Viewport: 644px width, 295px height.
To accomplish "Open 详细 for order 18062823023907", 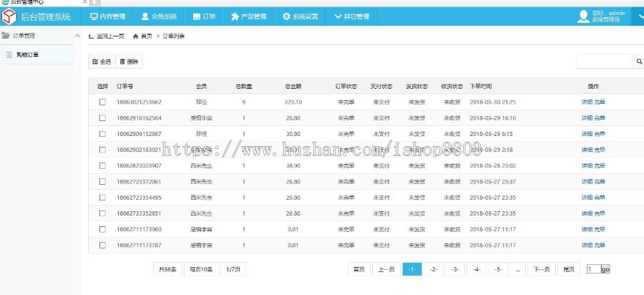I will [x=587, y=165].
